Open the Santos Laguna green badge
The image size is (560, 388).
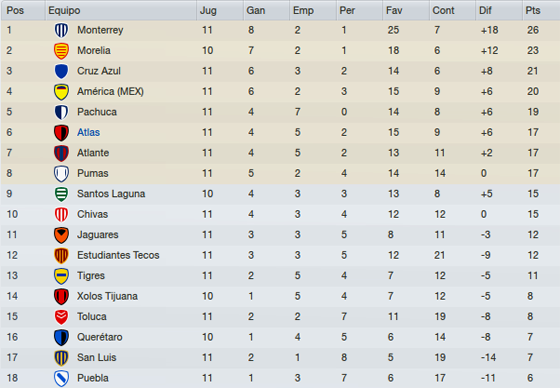click(x=61, y=194)
